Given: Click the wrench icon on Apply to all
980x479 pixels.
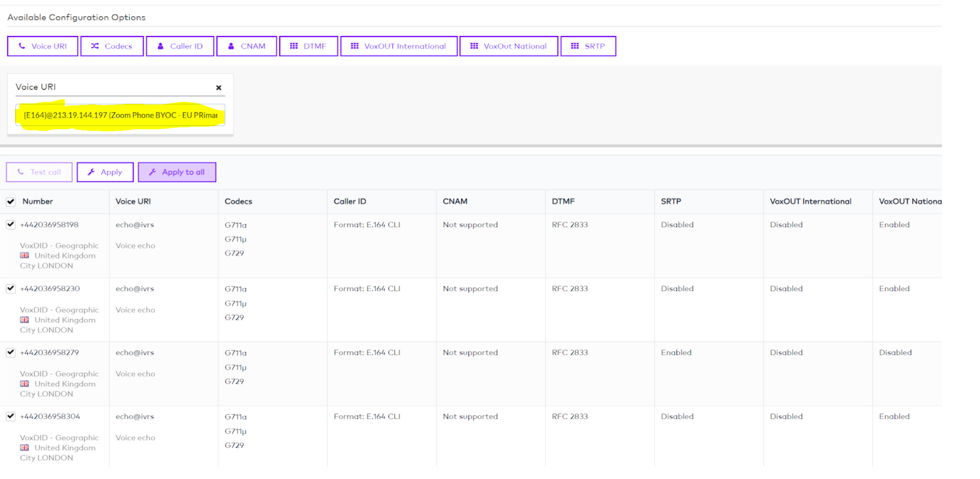Looking at the screenshot, I should [x=153, y=172].
